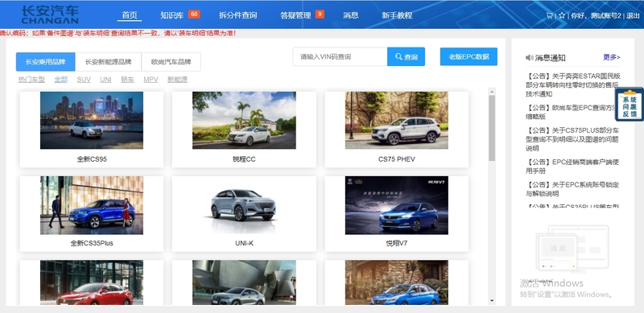Click 退出 to log out

[x=633, y=15]
